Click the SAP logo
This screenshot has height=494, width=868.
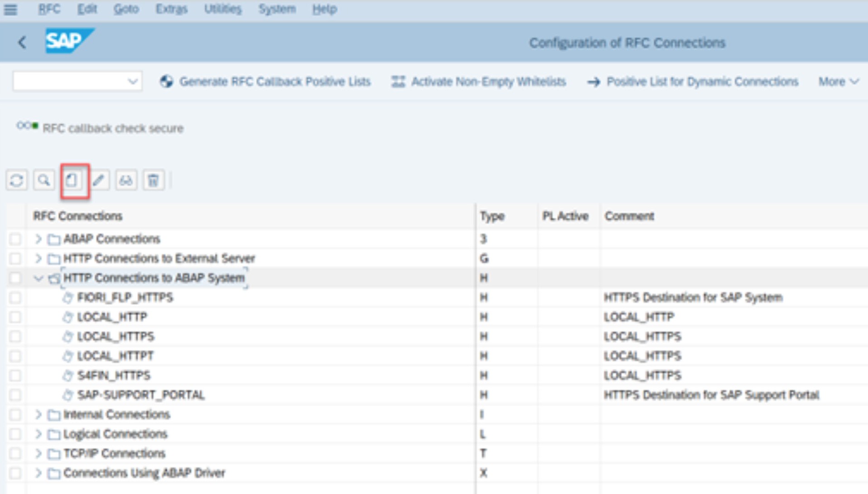click(69, 41)
